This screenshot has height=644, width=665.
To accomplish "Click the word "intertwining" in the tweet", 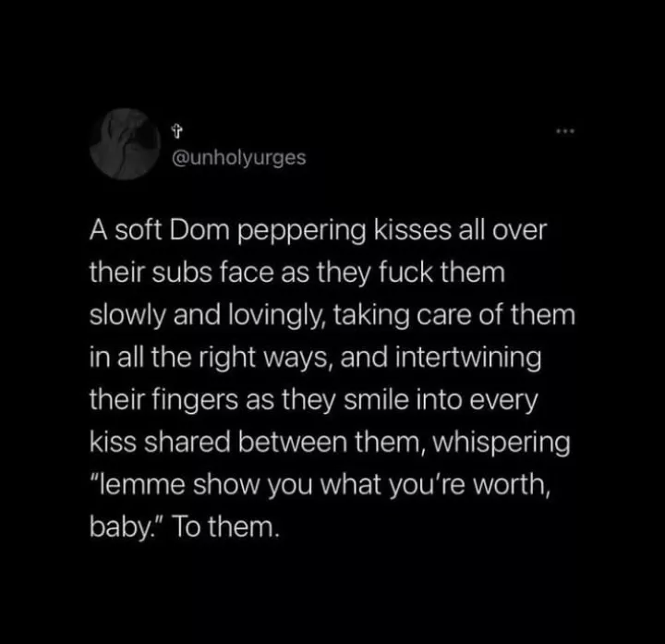I will click(468, 358).
